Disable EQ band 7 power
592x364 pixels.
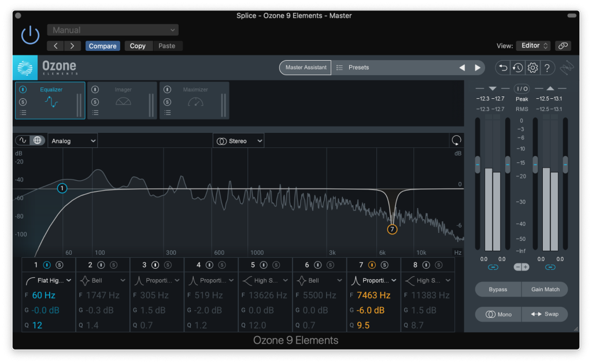point(372,265)
